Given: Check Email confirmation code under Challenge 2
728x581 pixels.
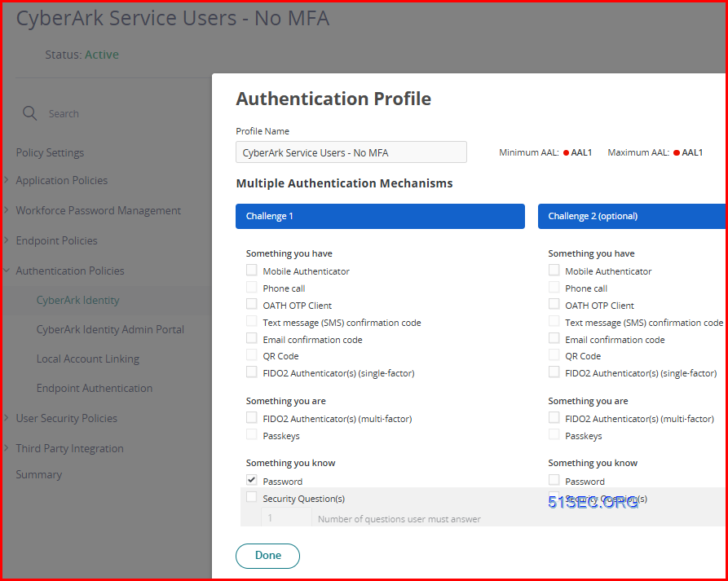Looking at the screenshot, I should click(554, 338).
